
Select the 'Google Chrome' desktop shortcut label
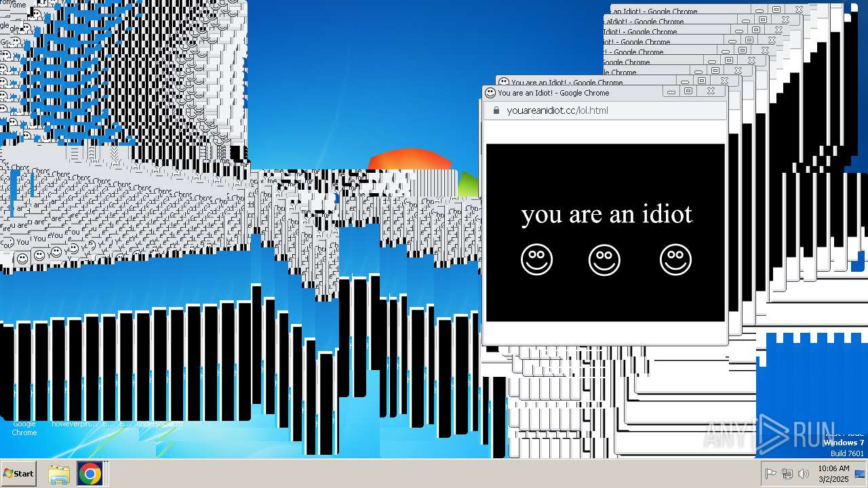(24, 428)
